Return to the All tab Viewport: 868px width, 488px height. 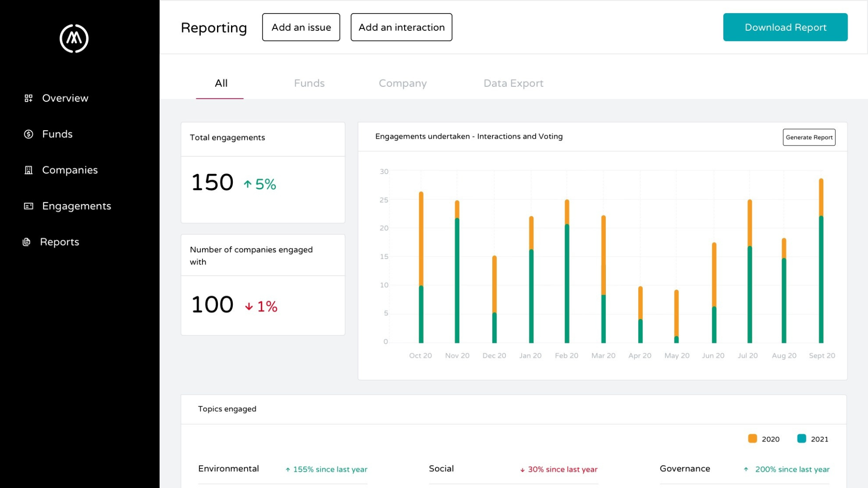(221, 83)
